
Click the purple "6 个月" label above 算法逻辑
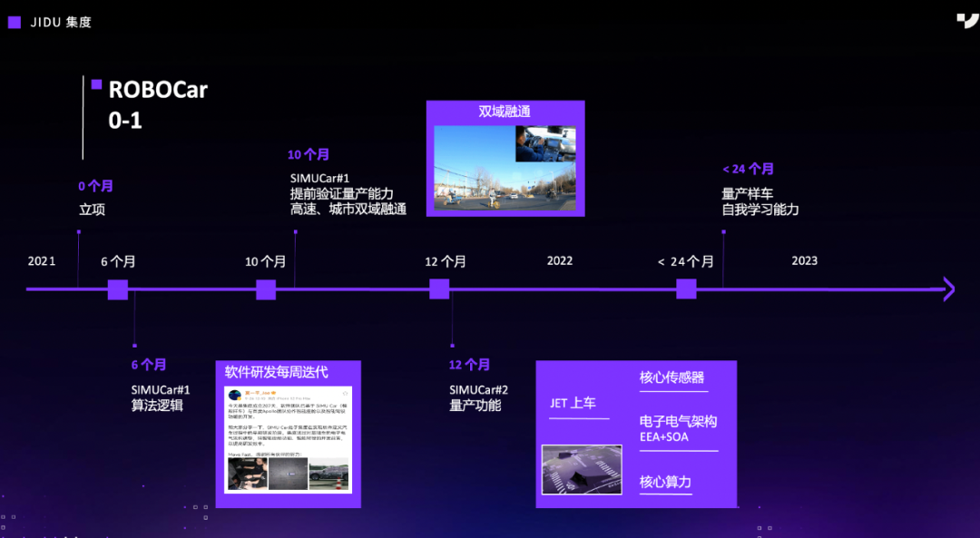pos(149,365)
